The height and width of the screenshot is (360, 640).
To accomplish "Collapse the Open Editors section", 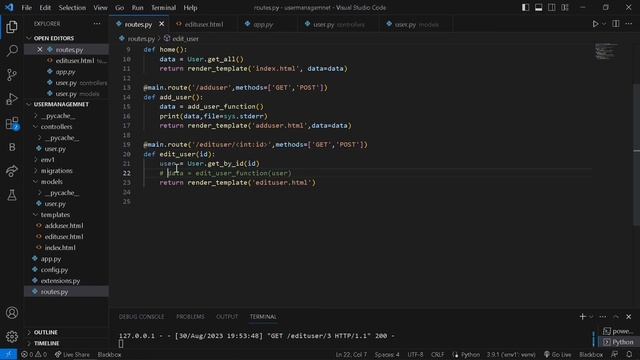I will [54, 38].
